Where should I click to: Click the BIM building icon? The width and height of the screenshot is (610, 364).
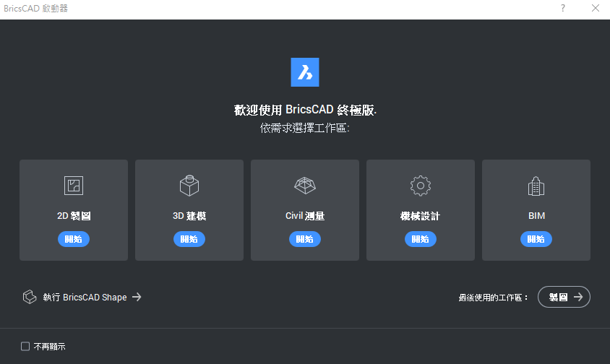(x=536, y=186)
